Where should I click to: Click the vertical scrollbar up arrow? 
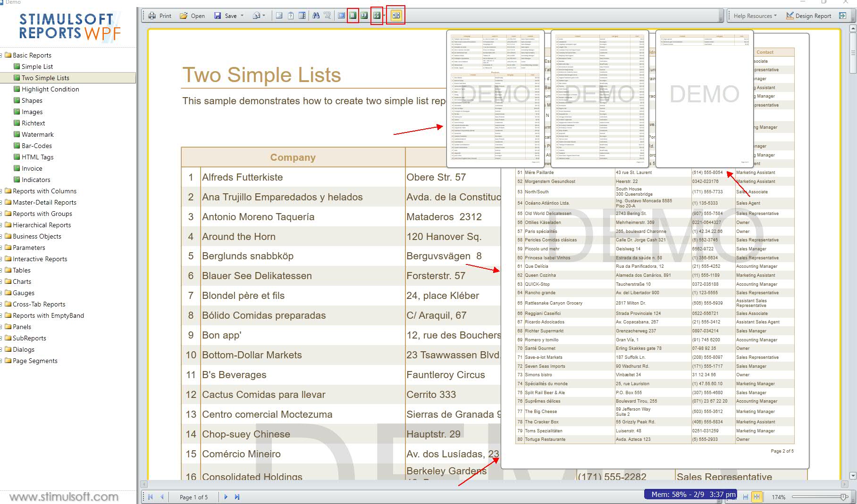pos(853,29)
